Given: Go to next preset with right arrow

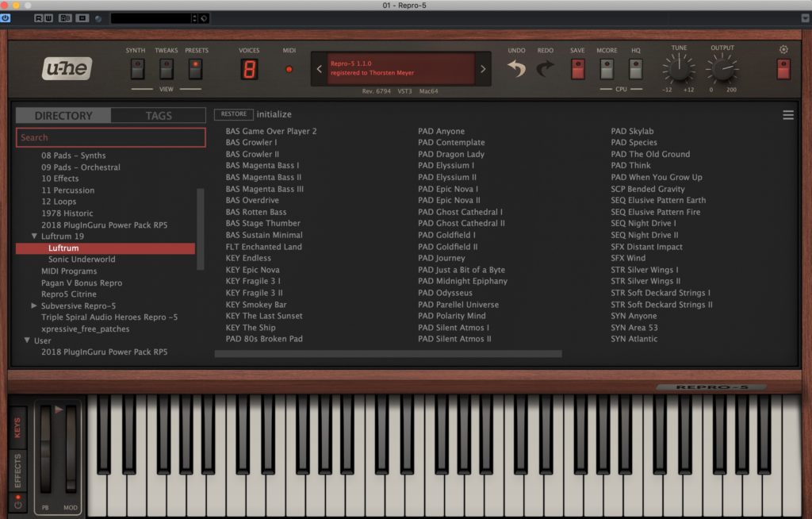Looking at the screenshot, I should click(483, 68).
